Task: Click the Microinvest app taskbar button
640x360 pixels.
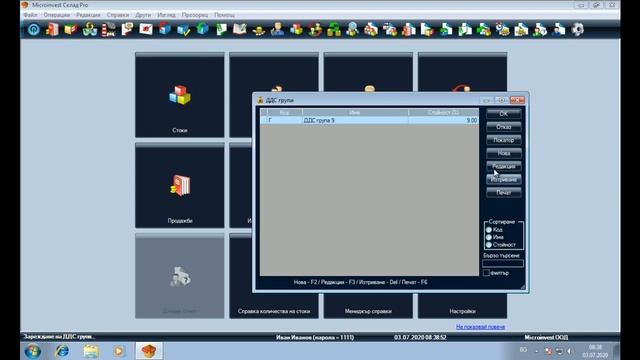Action: click(149, 351)
